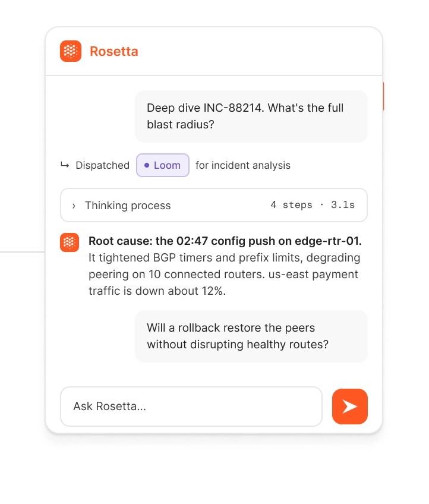Click 'traffic is down about 12%' line
The height and width of the screenshot is (504, 429).
point(157,291)
